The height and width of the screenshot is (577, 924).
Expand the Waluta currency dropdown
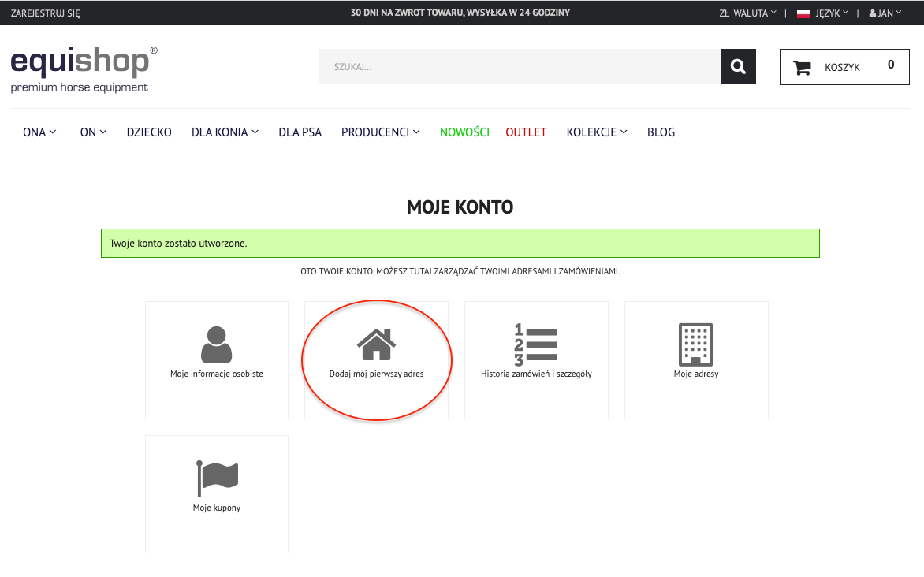click(747, 13)
